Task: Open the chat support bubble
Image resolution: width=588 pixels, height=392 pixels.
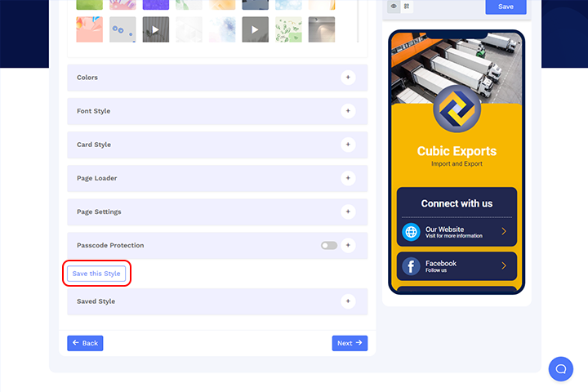Action: [561, 368]
